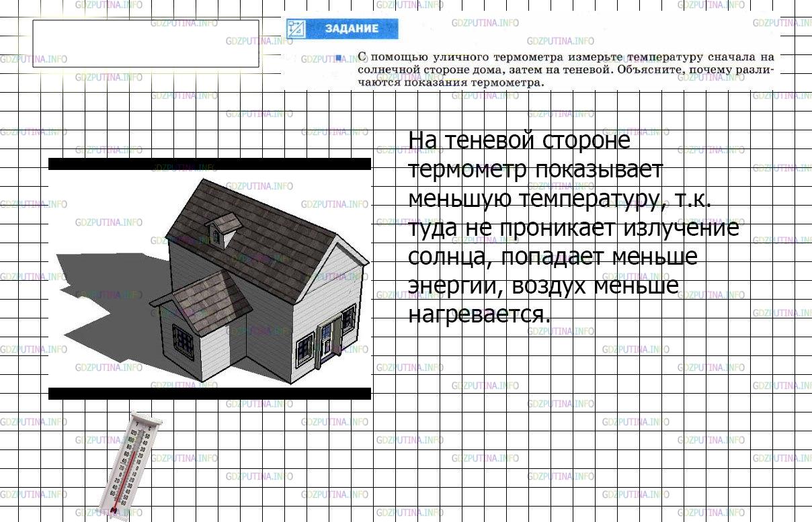812x522 pixels.
Task: Click the answer line 'туда не проникает излучение'
Action: tap(574, 228)
